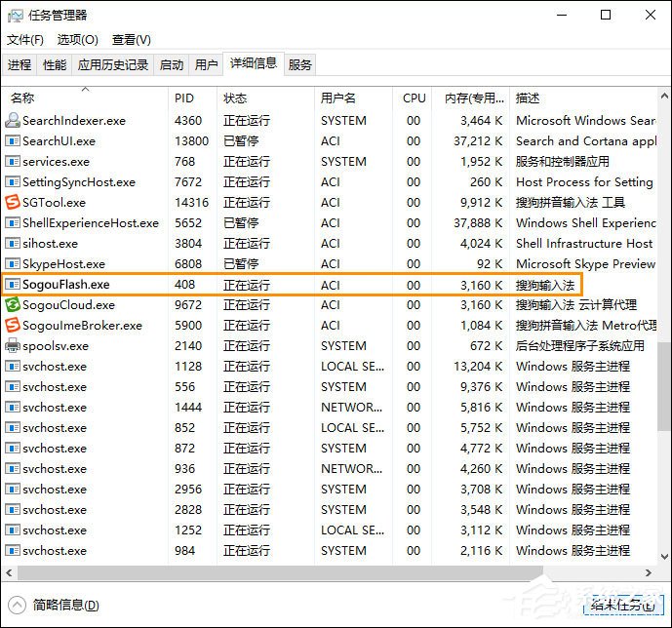Switch to the 性能 tab

55,64
